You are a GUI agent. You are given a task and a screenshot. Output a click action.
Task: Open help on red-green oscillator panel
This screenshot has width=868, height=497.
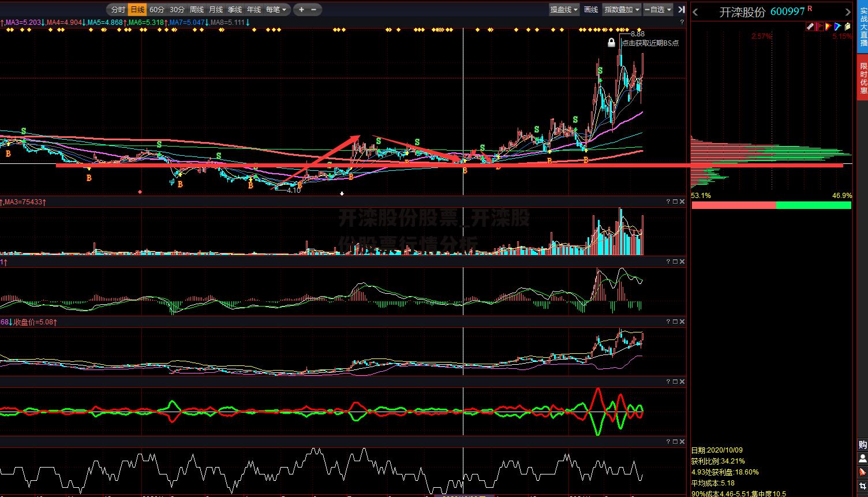[668, 382]
